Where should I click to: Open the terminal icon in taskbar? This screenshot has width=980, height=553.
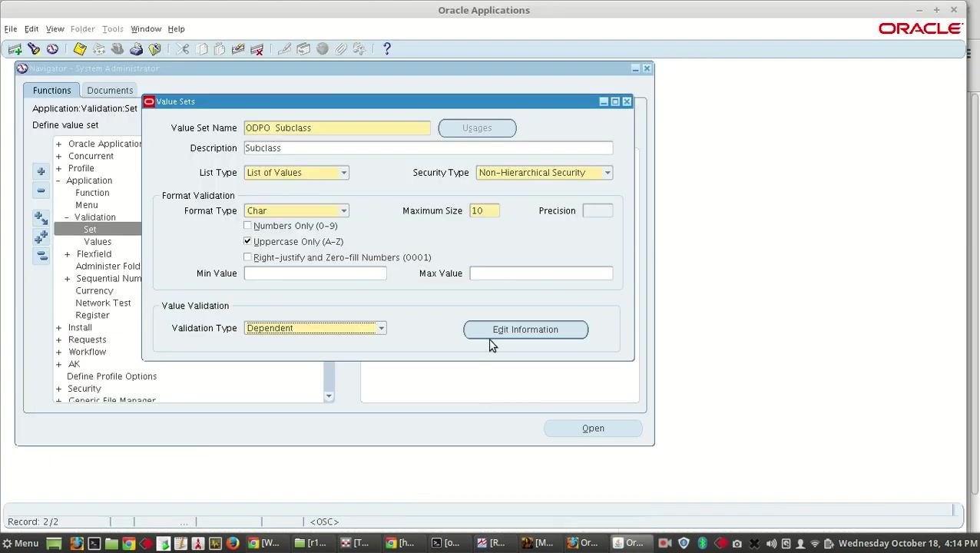(x=94, y=543)
